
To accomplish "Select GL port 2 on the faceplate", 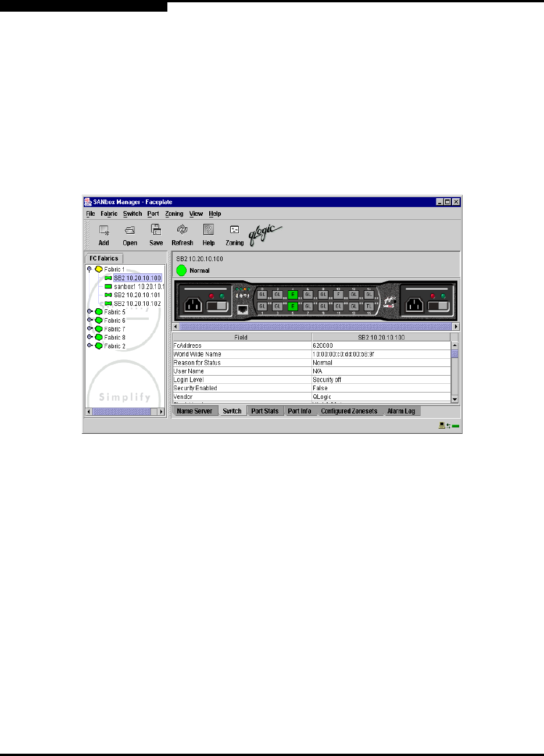I will pyautogui.click(x=278, y=294).
